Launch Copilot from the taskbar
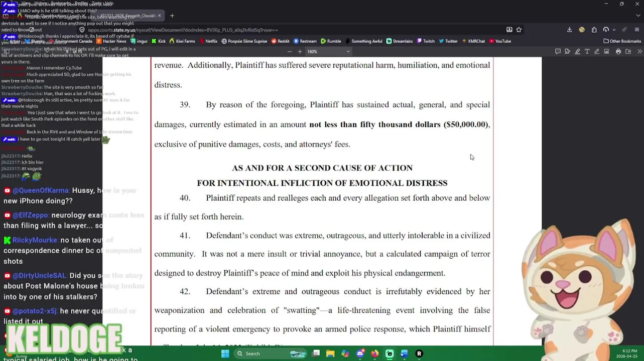644x361 pixels. (x=345, y=353)
